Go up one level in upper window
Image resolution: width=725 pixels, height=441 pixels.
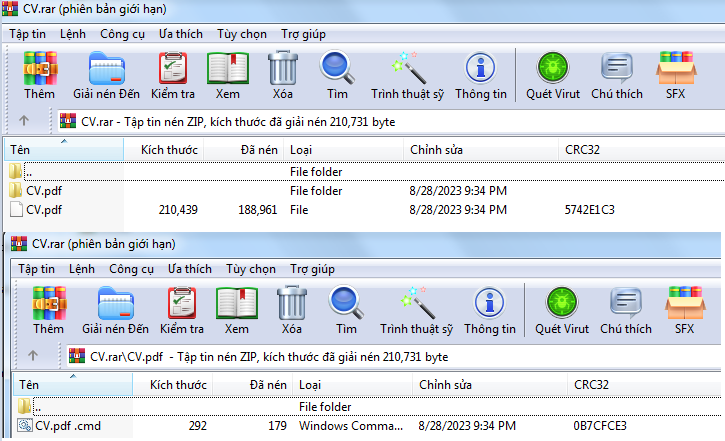pyautogui.click(x=24, y=121)
